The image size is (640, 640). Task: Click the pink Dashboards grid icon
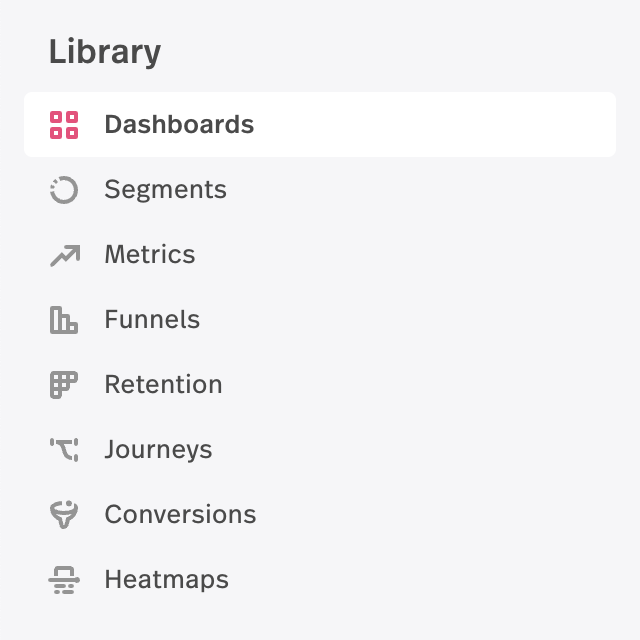click(x=64, y=125)
